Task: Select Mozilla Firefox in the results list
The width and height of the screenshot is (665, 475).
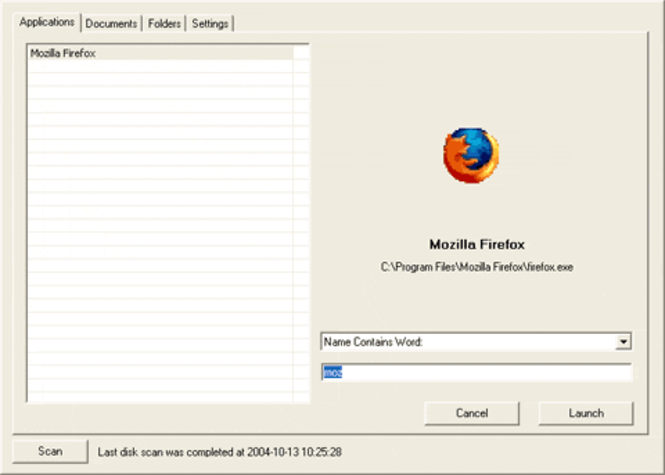Action: 160,53
